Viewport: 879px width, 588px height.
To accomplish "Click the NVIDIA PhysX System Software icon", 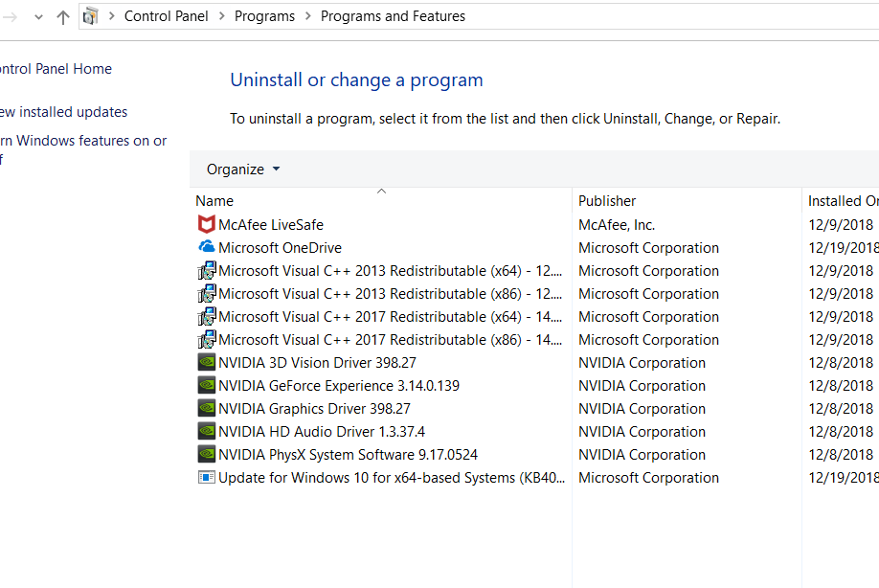I will click(x=206, y=454).
